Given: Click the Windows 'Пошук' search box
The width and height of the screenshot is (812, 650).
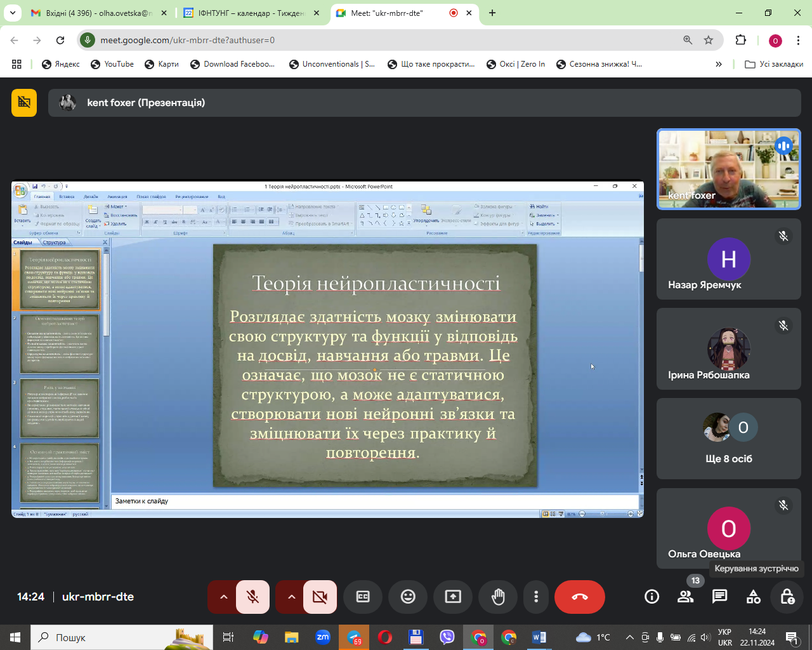Looking at the screenshot, I should 121,637.
